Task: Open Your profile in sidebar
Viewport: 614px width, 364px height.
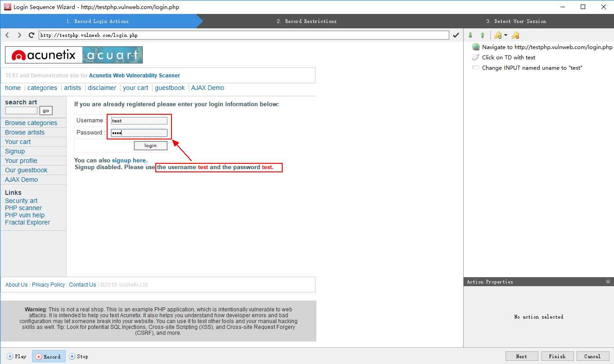Action: pos(21,161)
